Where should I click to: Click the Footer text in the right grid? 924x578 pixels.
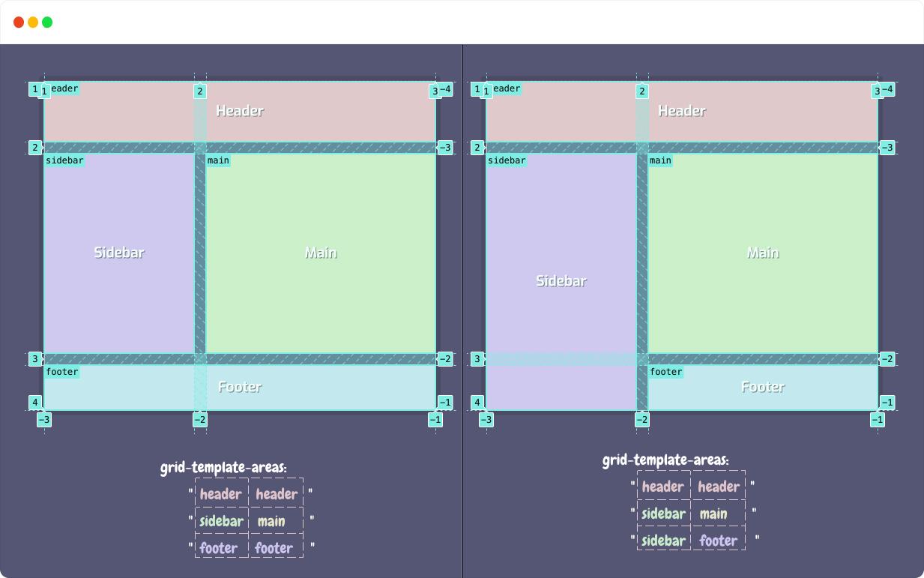763,387
